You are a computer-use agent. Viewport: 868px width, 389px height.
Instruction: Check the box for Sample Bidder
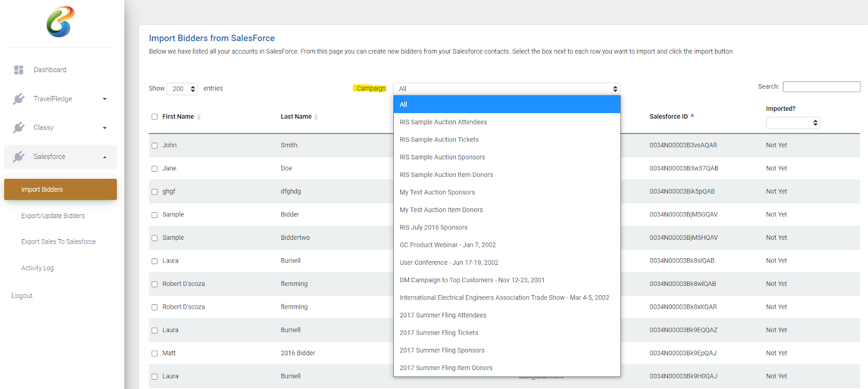click(155, 215)
